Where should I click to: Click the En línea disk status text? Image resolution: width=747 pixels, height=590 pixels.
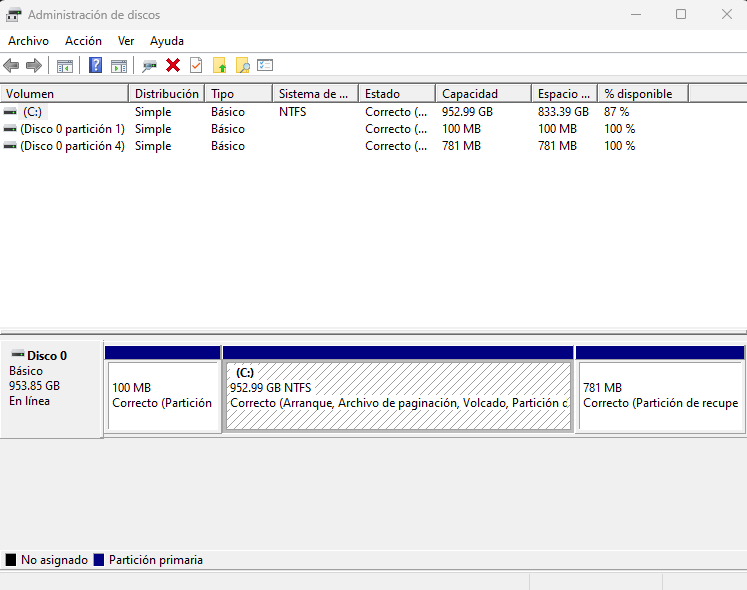pyautogui.click(x=29, y=401)
